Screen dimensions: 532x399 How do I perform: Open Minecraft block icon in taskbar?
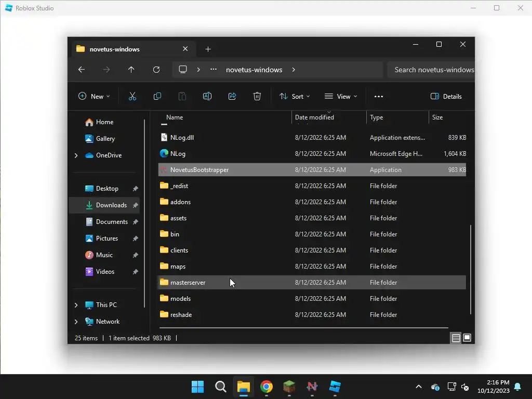(x=289, y=387)
